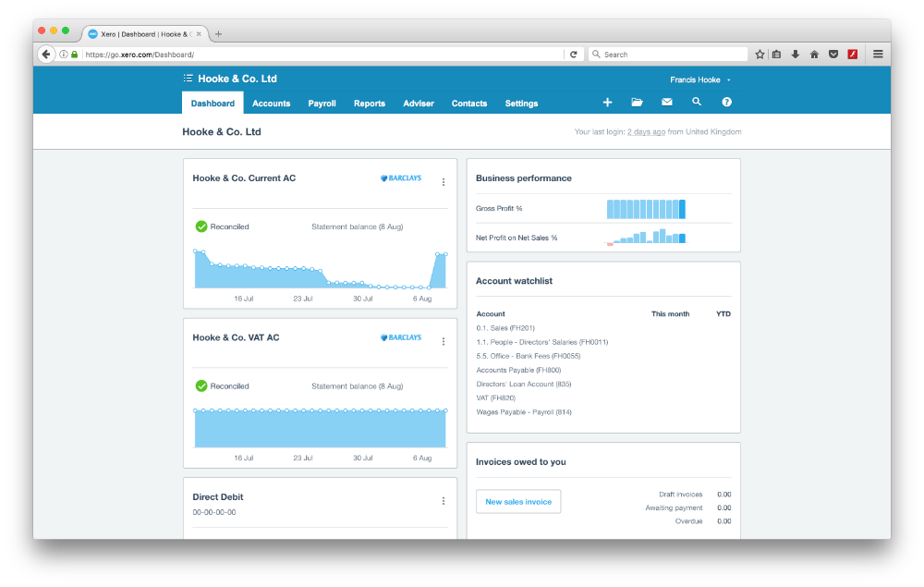Click the browser back arrow button
The height and width of the screenshot is (587, 924).
(46, 55)
